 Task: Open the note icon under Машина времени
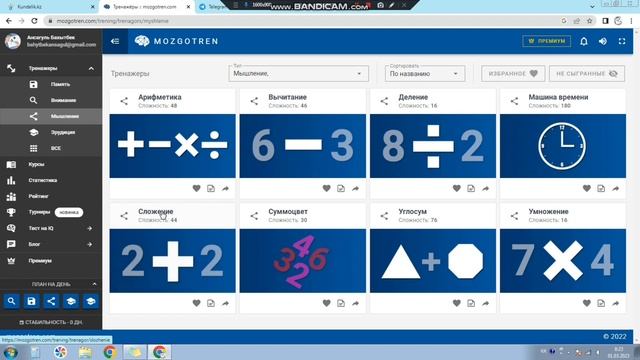(x=601, y=189)
